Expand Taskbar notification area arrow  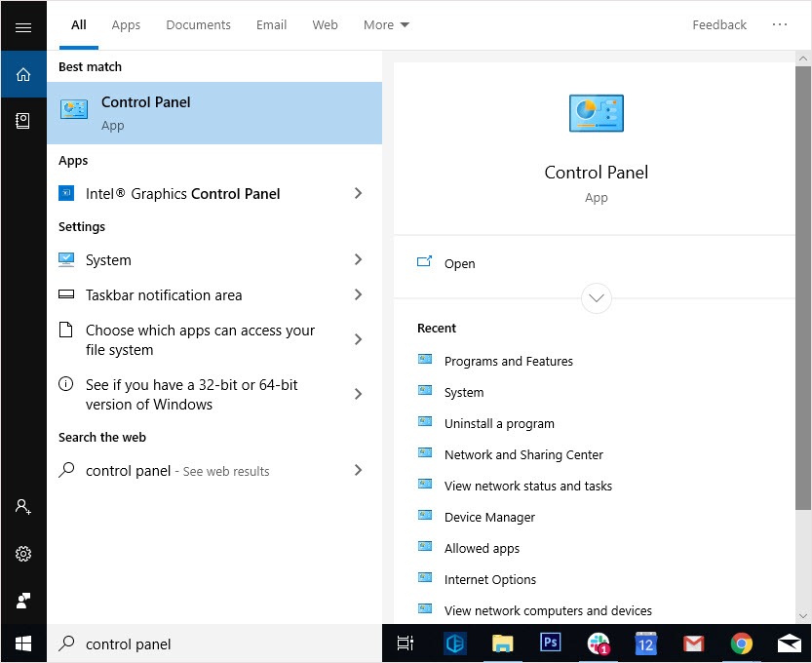tap(358, 294)
